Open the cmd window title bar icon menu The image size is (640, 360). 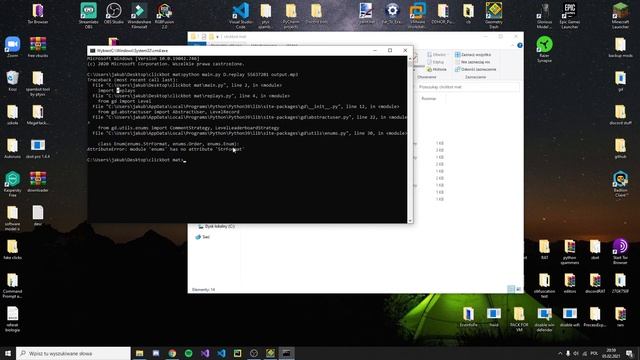92,51
